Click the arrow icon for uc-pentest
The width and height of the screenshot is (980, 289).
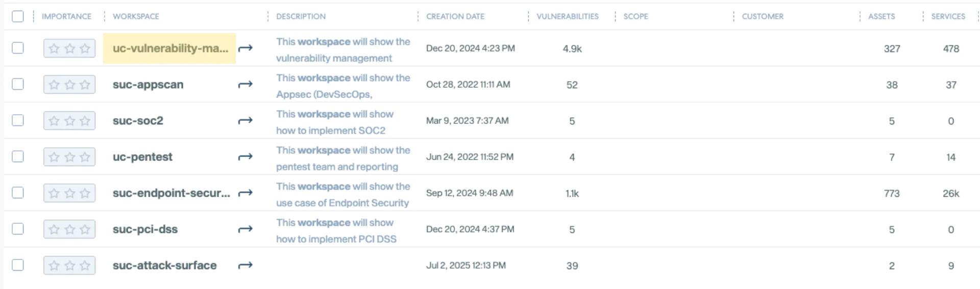pyautogui.click(x=246, y=157)
